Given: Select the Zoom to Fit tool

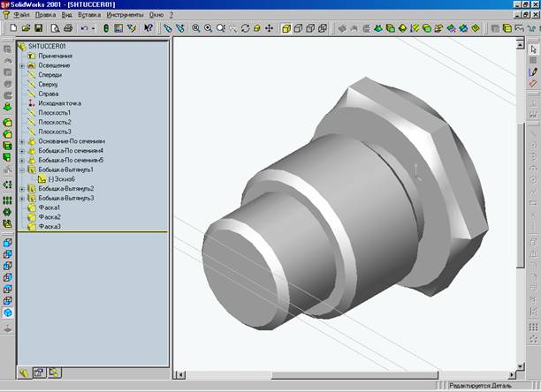Looking at the screenshot, I should (196, 28).
